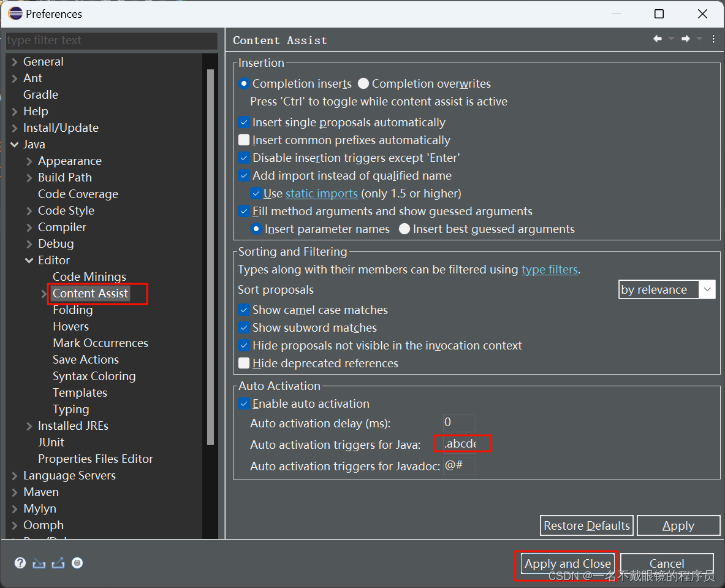Enable Hide deprecated references
Screen dimensions: 725x588
(244, 363)
